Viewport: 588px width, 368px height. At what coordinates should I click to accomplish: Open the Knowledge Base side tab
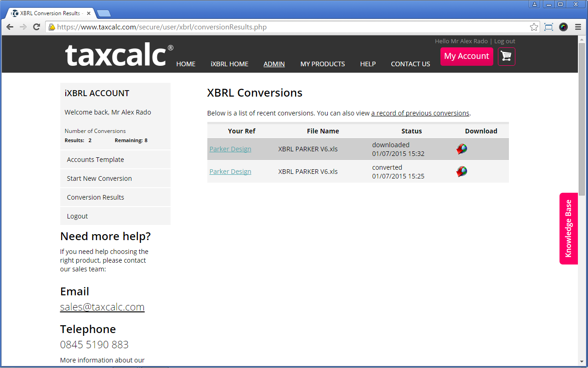point(569,229)
